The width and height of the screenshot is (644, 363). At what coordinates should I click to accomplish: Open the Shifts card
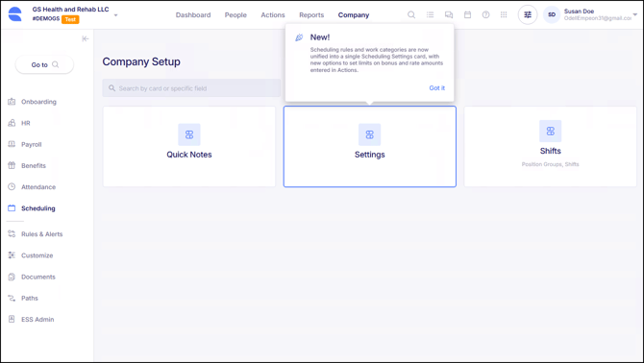[550, 146]
